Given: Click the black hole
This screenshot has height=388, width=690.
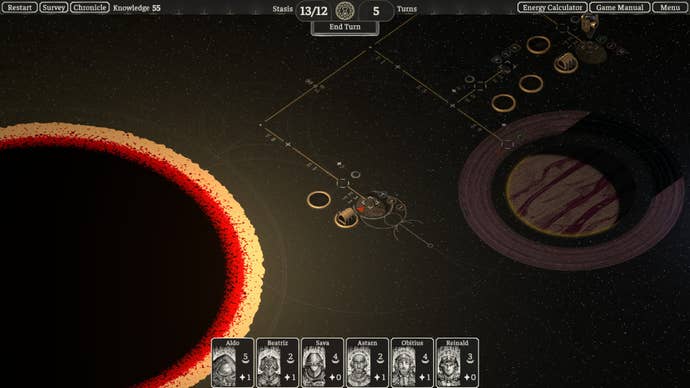Looking at the screenshot, I should 114,260.
